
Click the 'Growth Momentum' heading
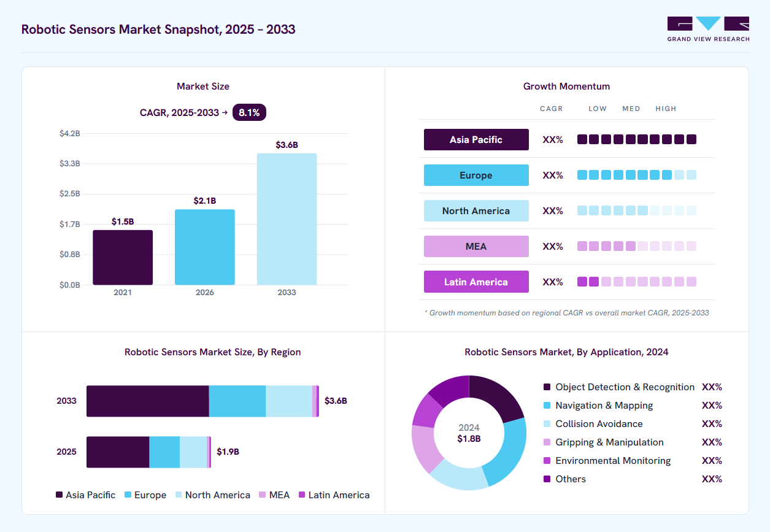pos(566,87)
